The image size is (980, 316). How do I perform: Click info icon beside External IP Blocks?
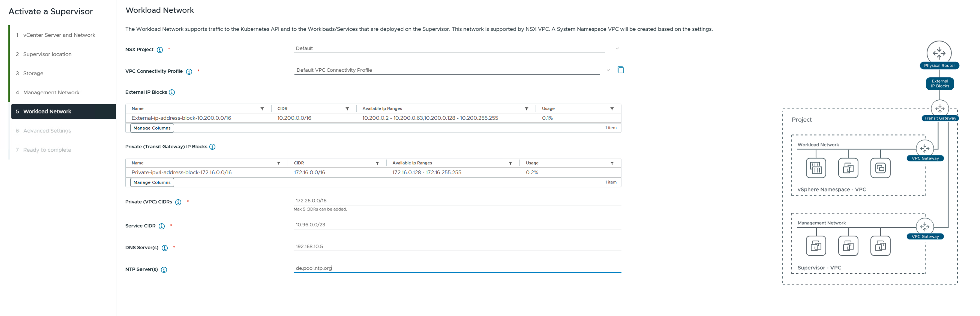click(x=172, y=93)
